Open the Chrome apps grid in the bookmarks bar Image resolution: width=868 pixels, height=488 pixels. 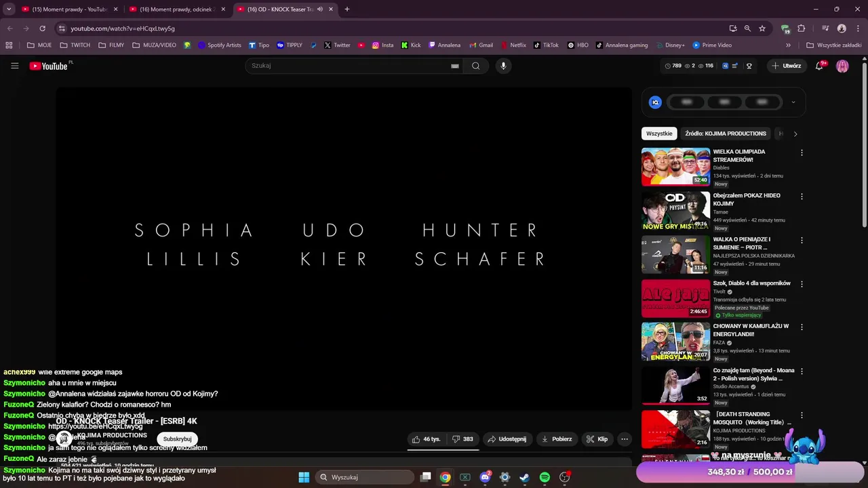(9, 45)
